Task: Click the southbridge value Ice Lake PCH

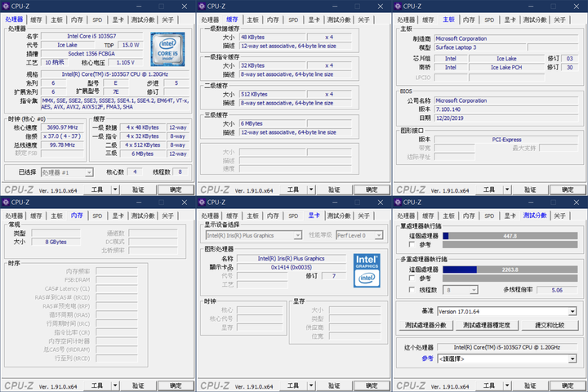Action: tap(506, 68)
